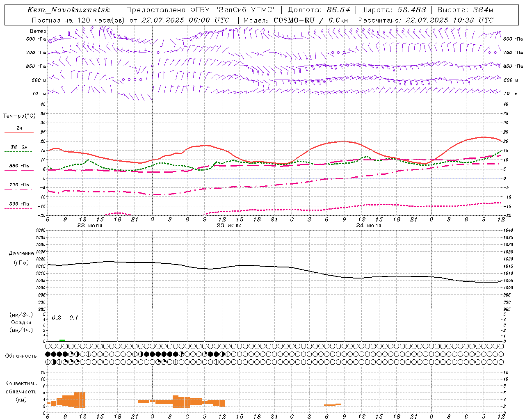Click the '24 июля' date label

(x=369, y=226)
